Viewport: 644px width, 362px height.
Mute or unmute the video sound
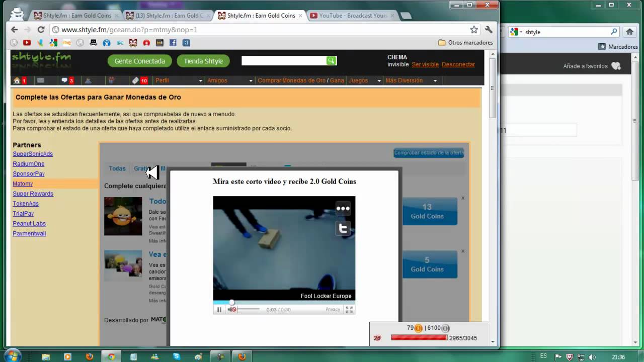coord(232,309)
